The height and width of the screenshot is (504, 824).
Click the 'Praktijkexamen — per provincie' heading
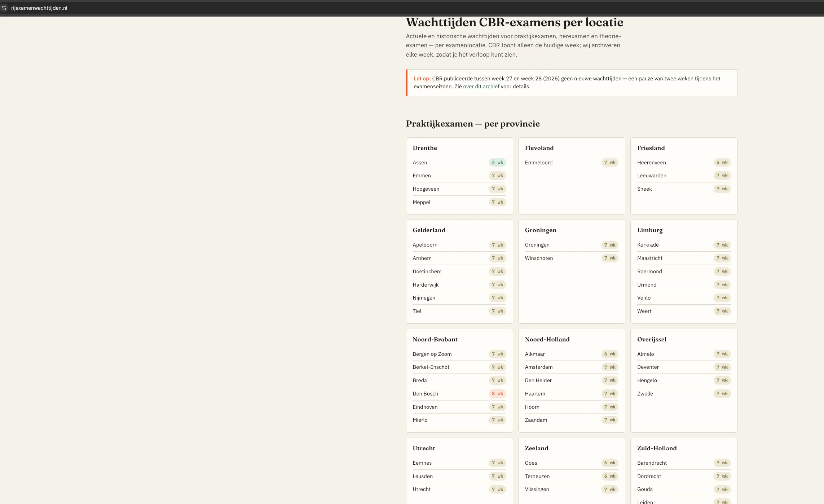click(x=473, y=124)
